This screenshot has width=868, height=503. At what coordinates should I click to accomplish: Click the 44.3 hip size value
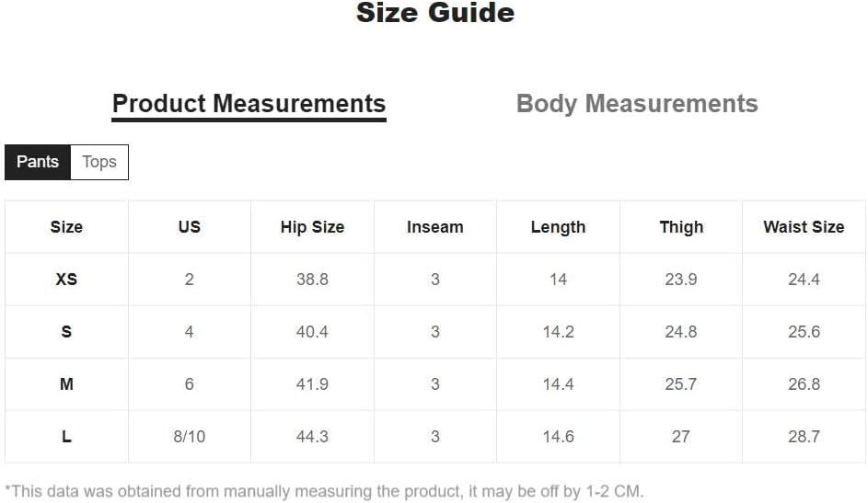click(312, 437)
